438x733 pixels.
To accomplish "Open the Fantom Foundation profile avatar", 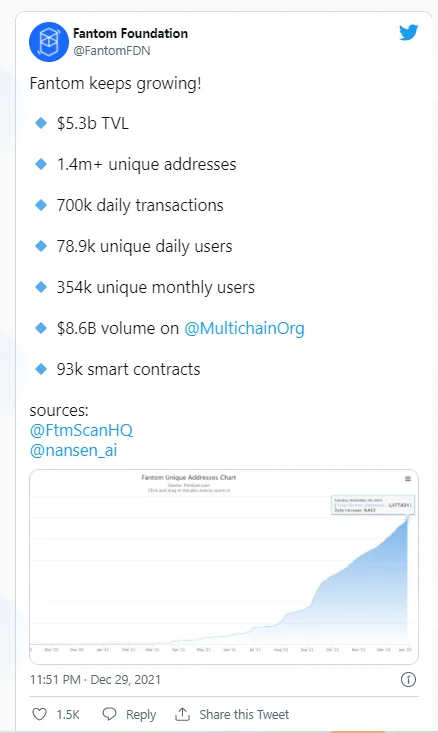I will (x=49, y=42).
